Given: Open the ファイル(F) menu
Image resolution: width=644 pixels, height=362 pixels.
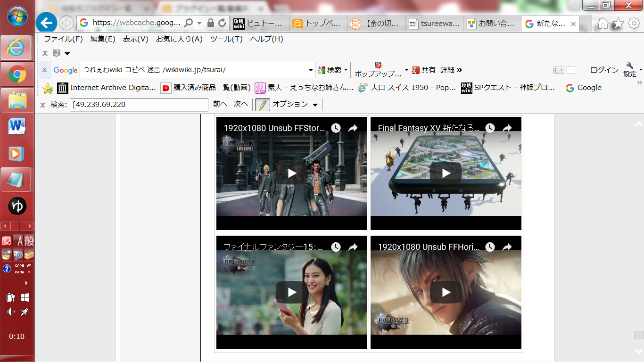Looking at the screenshot, I should (x=63, y=39).
